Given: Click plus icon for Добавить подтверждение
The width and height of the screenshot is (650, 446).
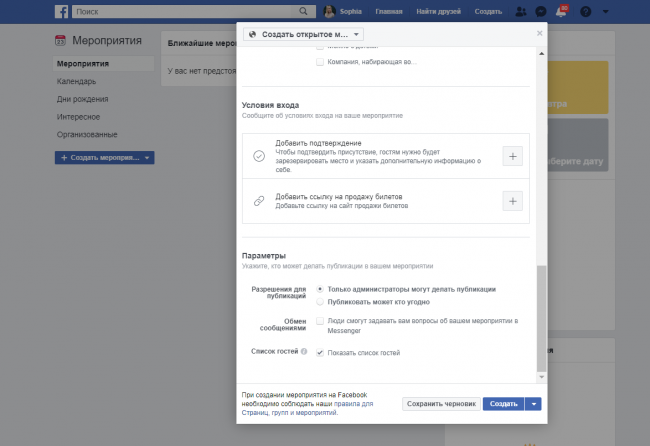Looking at the screenshot, I should 512,156.
